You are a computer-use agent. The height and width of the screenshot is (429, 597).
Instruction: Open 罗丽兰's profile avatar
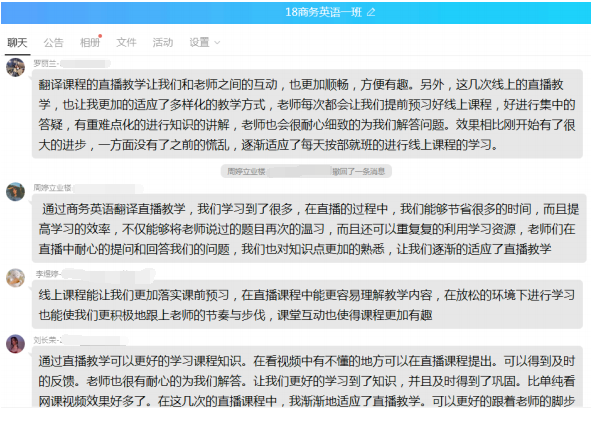(x=16, y=67)
